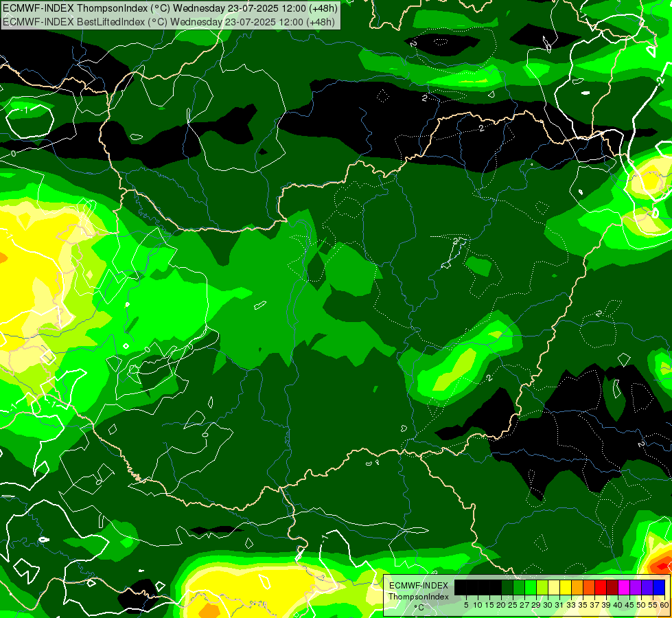
Task: Pick the dark red 39-40 legend swatch
Action: click(612, 587)
